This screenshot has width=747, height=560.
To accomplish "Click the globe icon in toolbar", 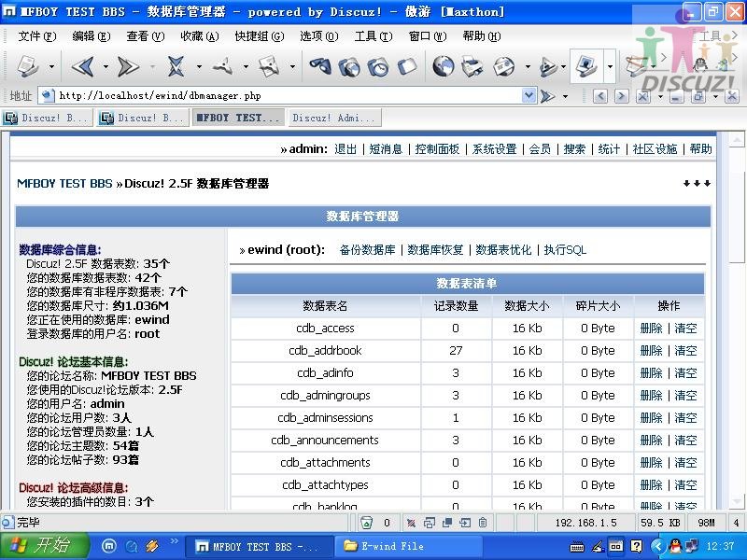I will [444, 66].
